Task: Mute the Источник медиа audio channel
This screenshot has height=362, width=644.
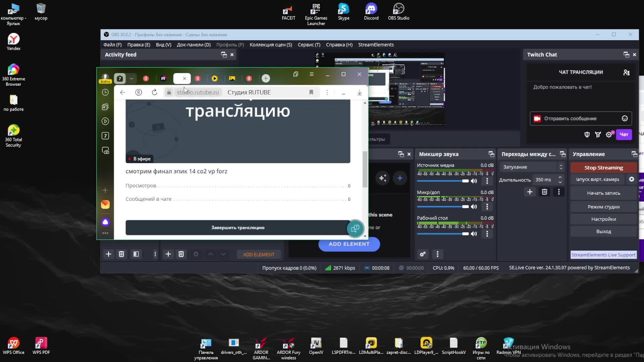Action: point(474,181)
